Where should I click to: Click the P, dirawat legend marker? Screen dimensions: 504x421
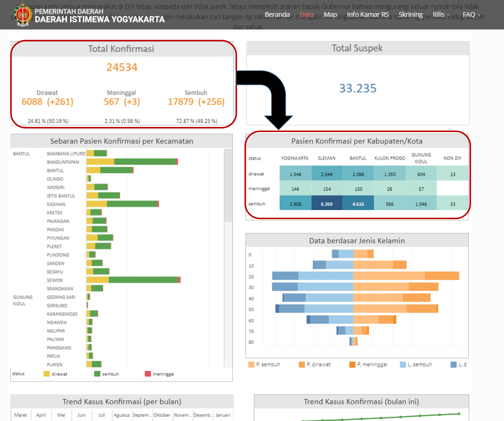pyautogui.click(x=302, y=364)
